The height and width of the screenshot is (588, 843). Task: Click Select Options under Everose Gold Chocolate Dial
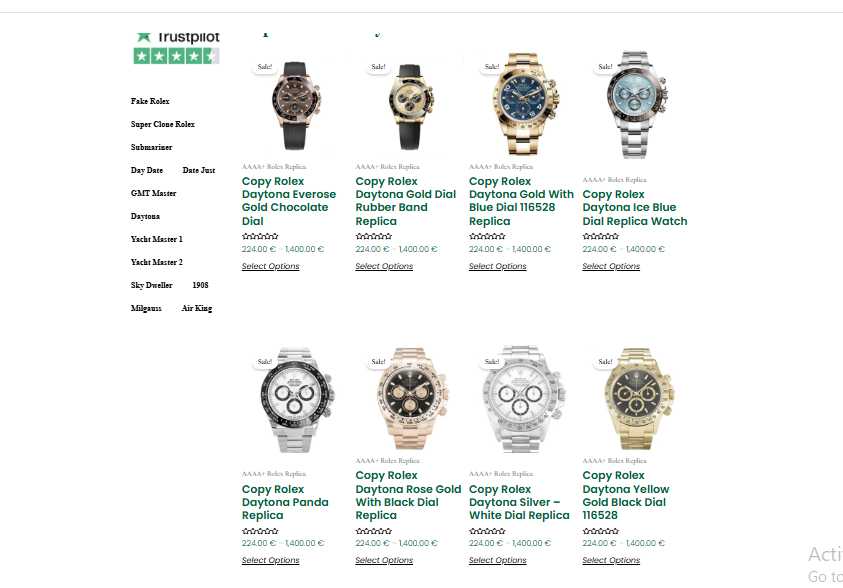coord(270,266)
